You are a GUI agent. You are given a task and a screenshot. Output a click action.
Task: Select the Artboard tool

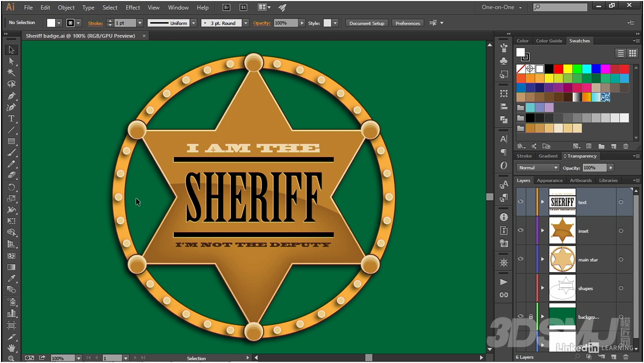[11, 325]
